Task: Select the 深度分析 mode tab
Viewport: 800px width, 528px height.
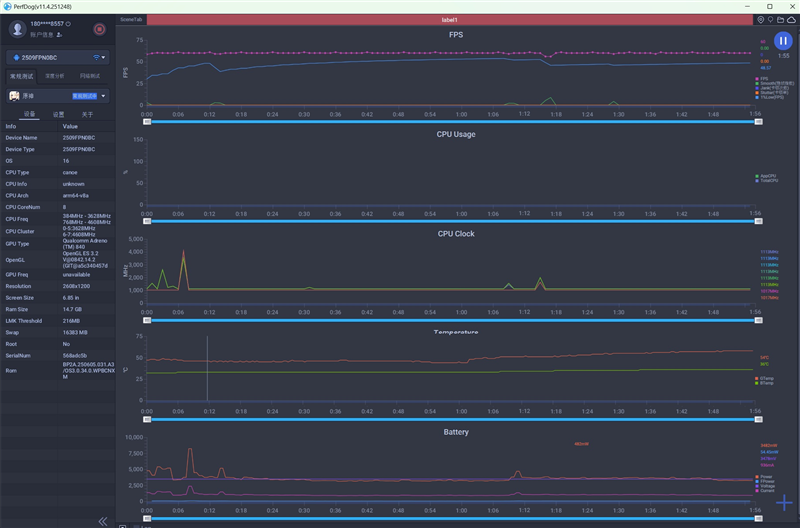Action: pos(56,76)
